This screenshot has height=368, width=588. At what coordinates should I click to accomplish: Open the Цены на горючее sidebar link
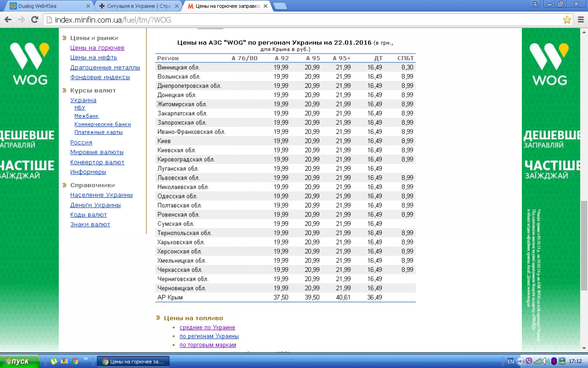[x=97, y=48]
